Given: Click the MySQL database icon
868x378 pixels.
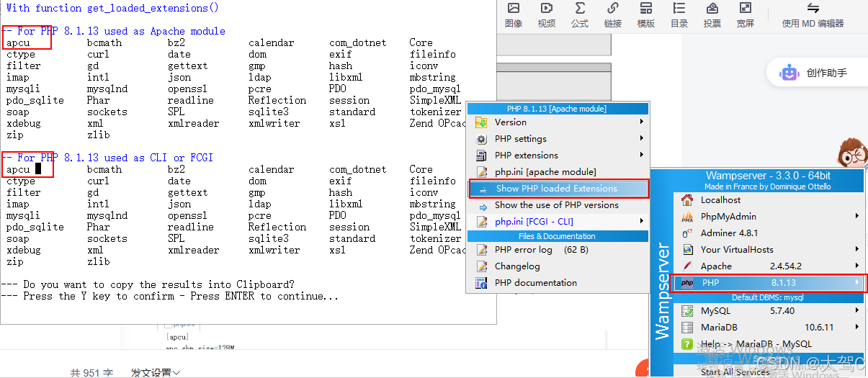Looking at the screenshot, I should pyautogui.click(x=687, y=311).
